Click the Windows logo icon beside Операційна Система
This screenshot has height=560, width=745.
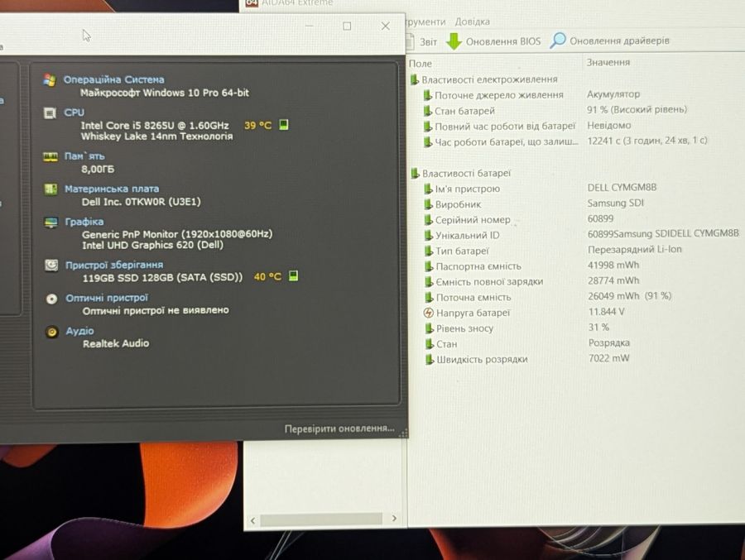click(x=49, y=79)
